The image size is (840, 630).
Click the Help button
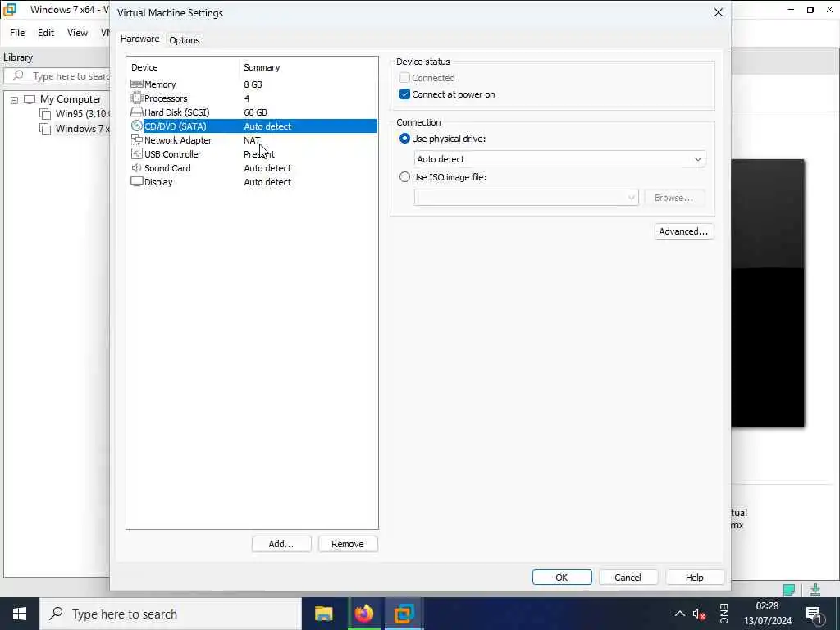point(694,577)
